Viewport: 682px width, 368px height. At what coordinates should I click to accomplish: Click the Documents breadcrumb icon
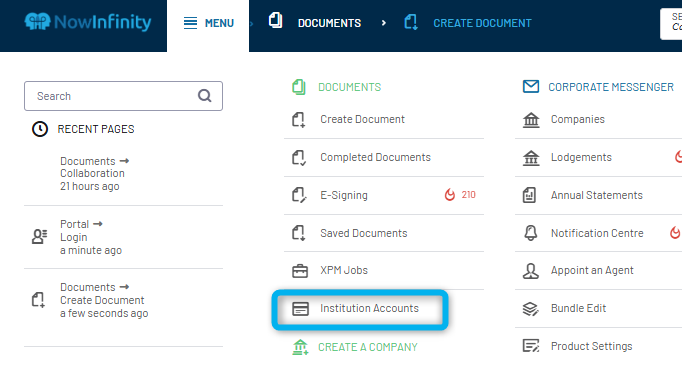pos(275,20)
